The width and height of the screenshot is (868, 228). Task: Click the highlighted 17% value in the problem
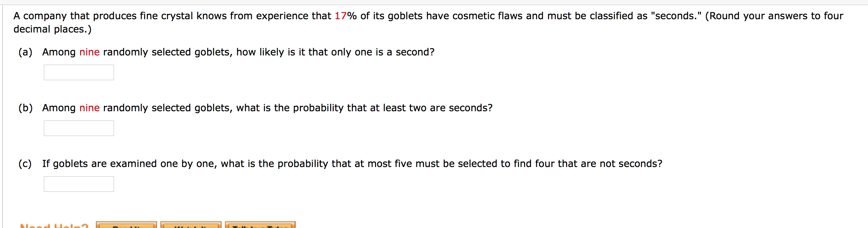(343, 16)
